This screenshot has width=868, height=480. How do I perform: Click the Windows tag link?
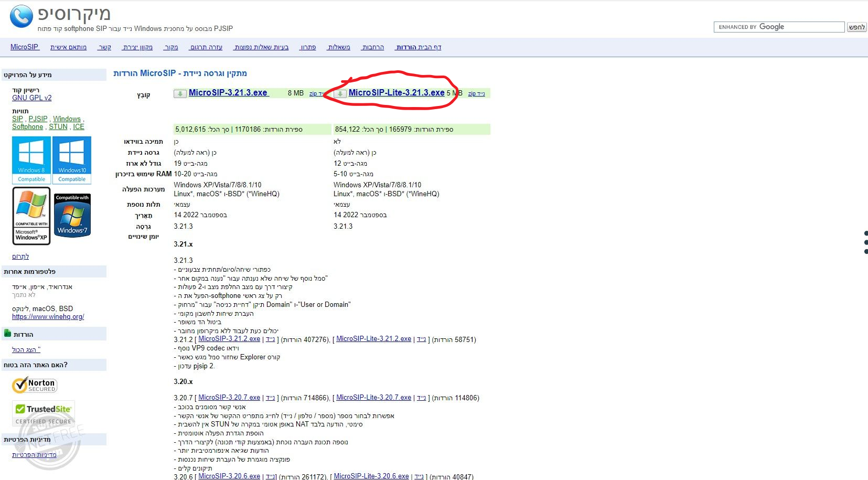coord(67,119)
